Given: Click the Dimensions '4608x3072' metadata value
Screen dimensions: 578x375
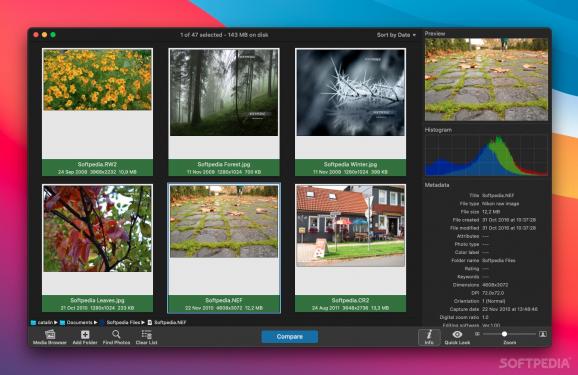Looking at the screenshot, I should (x=495, y=285).
